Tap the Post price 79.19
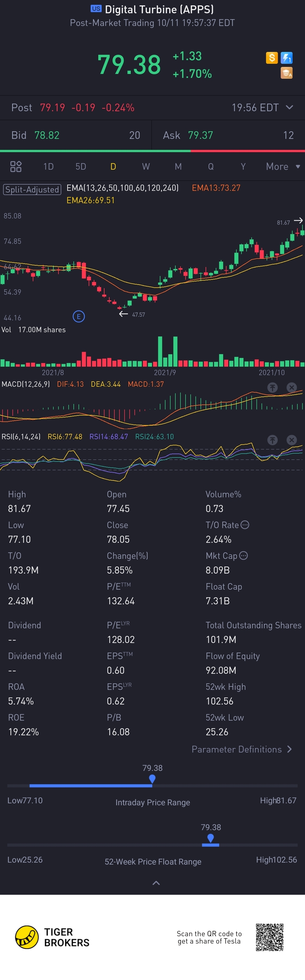This screenshot has width=305, height=980. point(53,108)
